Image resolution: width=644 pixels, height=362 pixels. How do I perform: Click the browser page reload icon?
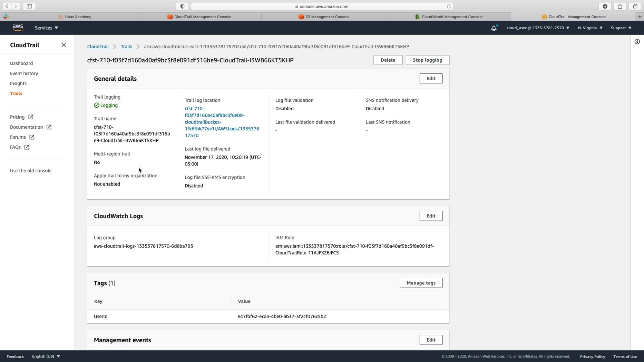(449, 6)
